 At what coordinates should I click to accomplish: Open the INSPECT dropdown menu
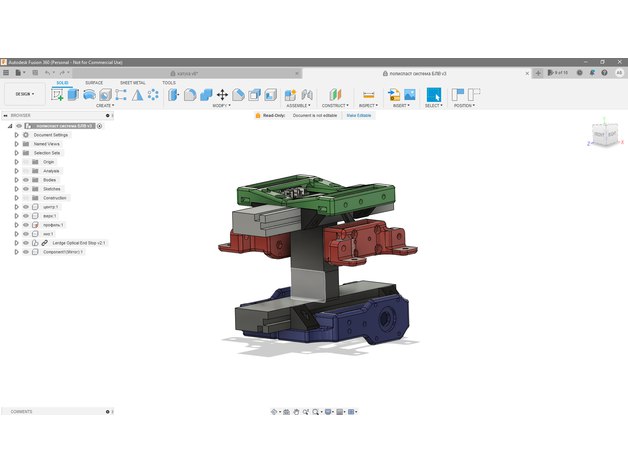point(368,105)
